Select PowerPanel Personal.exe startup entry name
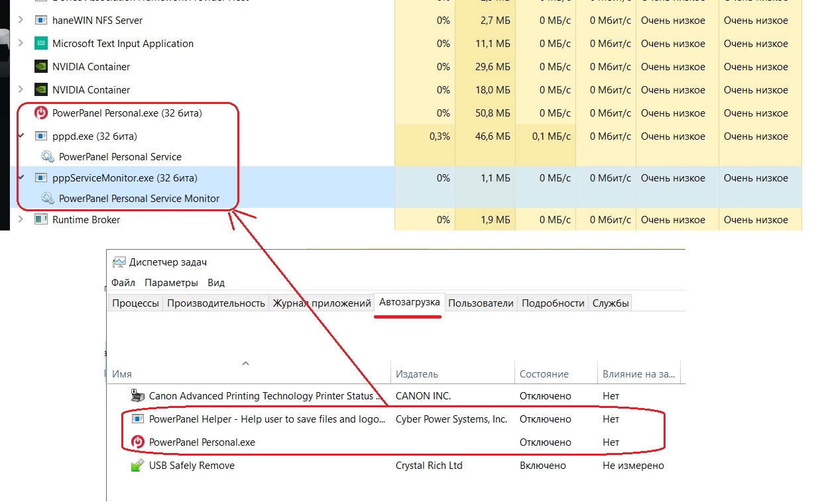 (202, 442)
